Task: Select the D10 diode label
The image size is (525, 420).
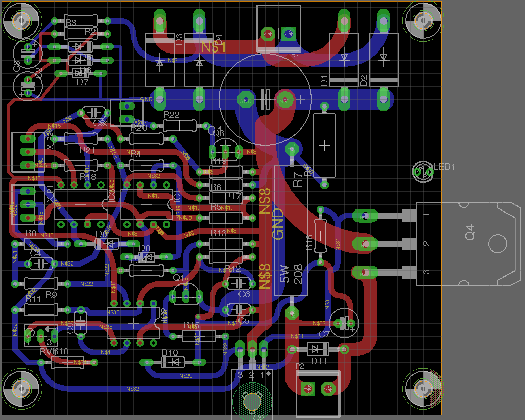Action: tap(169, 353)
